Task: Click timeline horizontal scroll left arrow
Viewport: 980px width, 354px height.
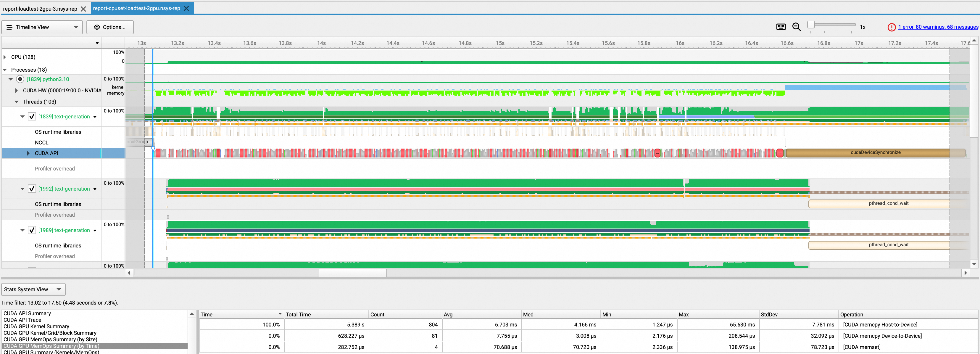Action: 129,273
